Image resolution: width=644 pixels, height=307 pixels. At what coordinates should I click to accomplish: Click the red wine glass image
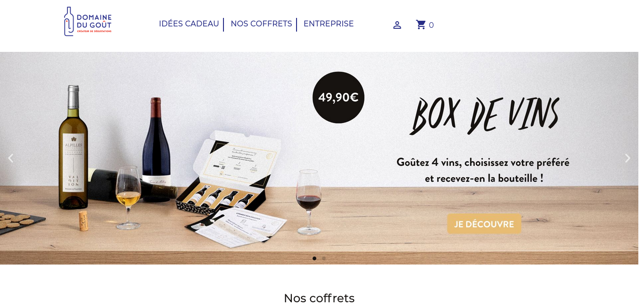tap(308, 201)
